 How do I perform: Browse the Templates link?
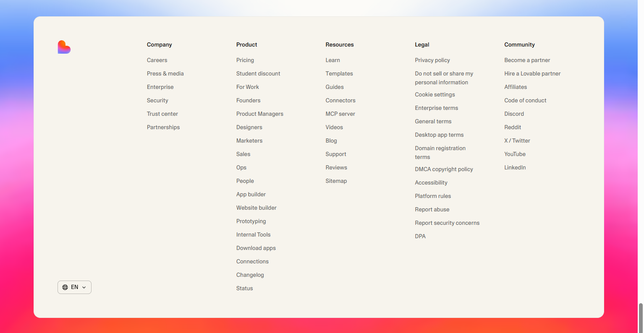pyautogui.click(x=339, y=74)
